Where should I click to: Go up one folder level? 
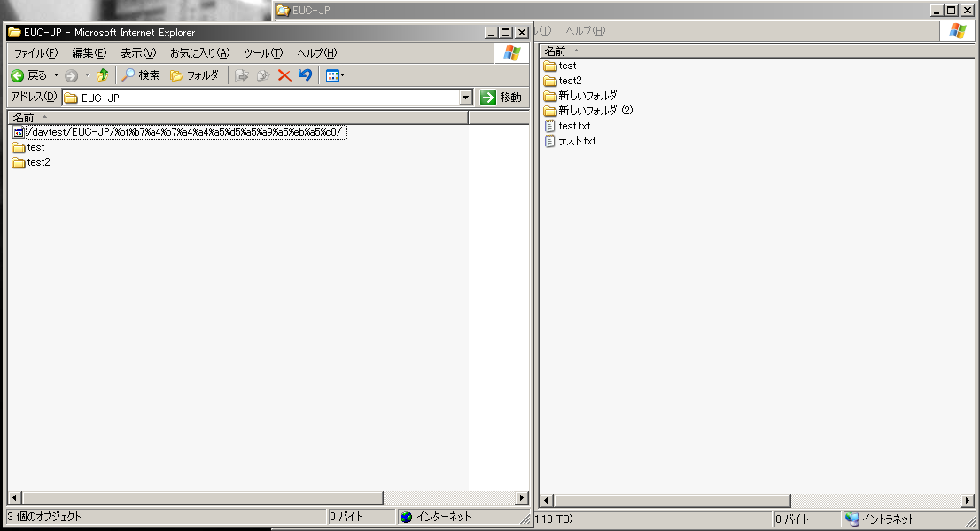point(103,75)
